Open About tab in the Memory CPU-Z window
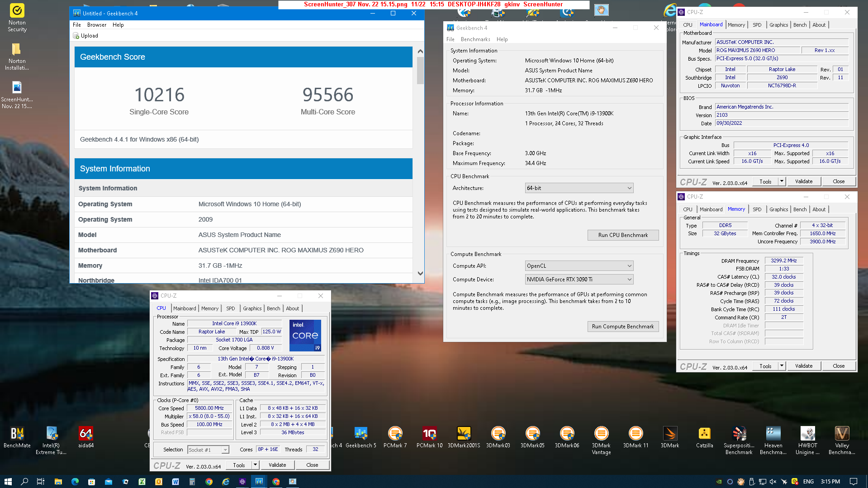Screen dimensions: 868x488 click(x=819, y=209)
